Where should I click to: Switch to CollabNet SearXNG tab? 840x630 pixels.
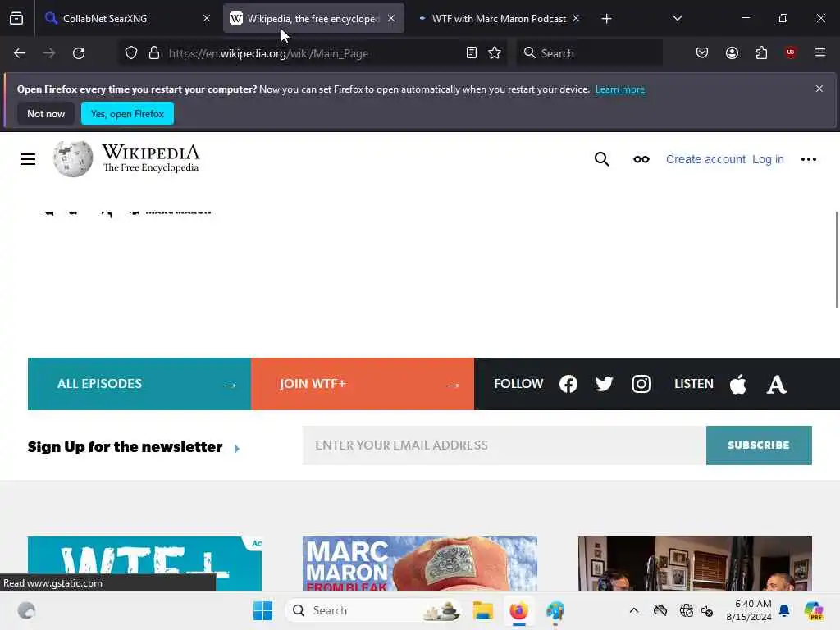[x=127, y=18]
